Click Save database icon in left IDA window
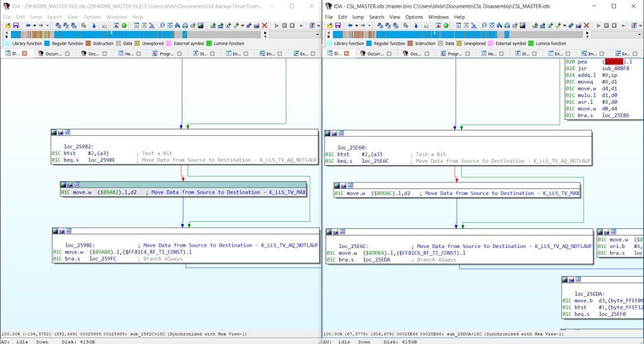 point(16,26)
